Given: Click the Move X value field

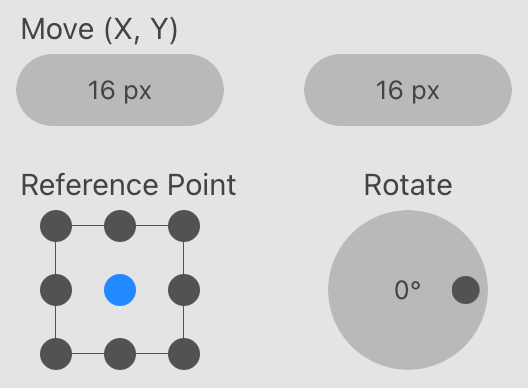Looking at the screenshot, I should point(120,90).
